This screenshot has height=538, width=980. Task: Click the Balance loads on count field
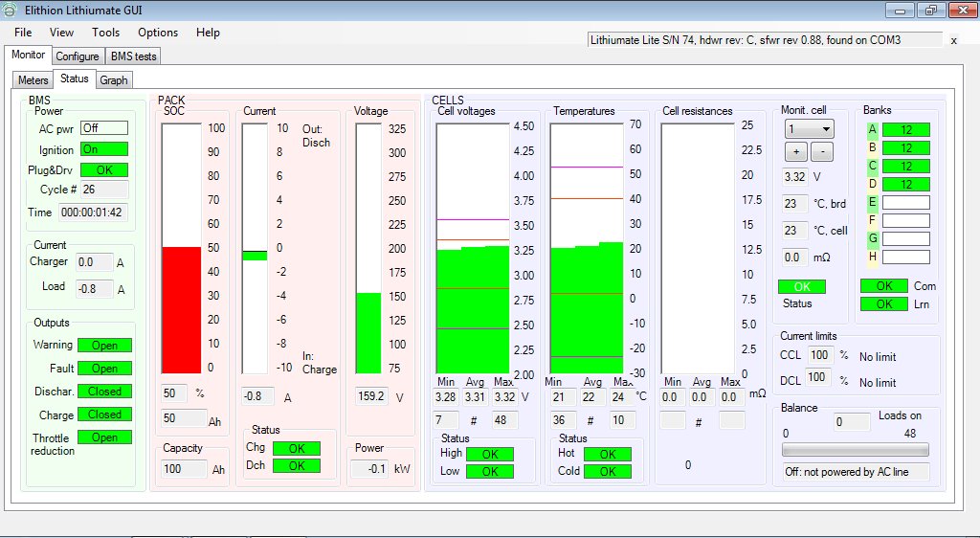[x=852, y=422]
